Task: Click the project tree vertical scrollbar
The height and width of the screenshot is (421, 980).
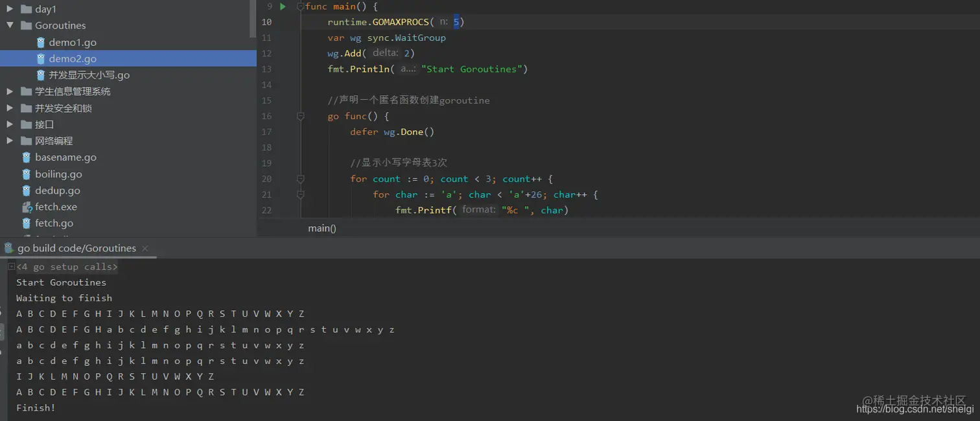Action: [x=253, y=19]
